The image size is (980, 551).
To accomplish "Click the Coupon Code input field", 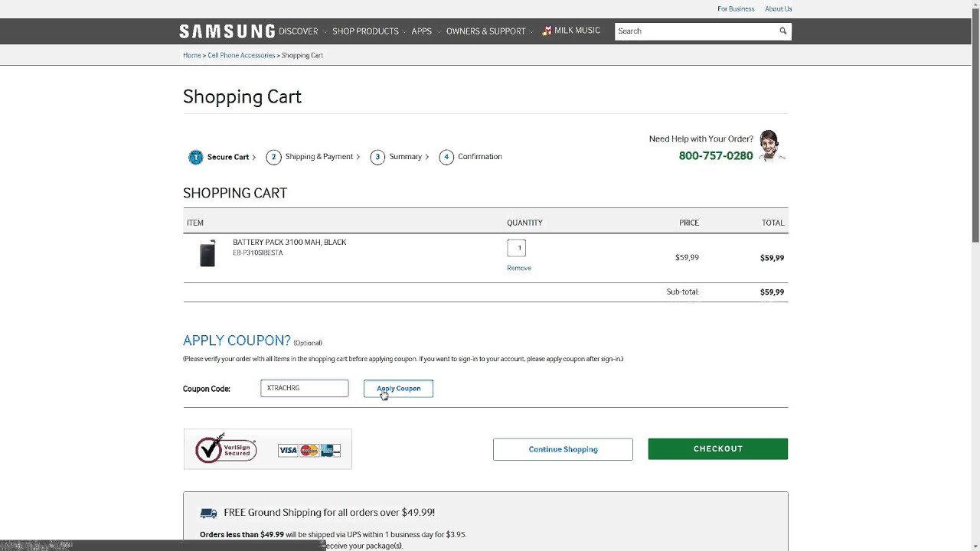I will tap(304, 389).
